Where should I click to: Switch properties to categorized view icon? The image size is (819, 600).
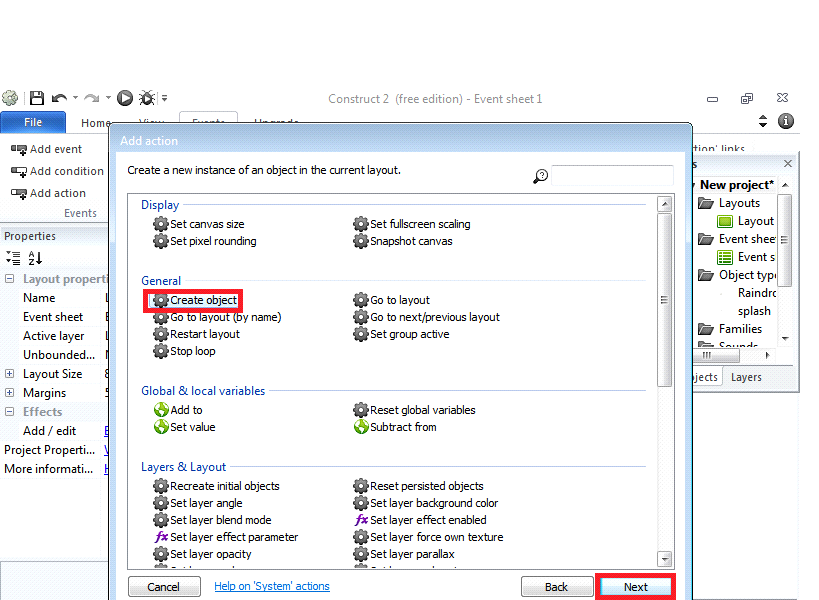click(x=13, y=258)
